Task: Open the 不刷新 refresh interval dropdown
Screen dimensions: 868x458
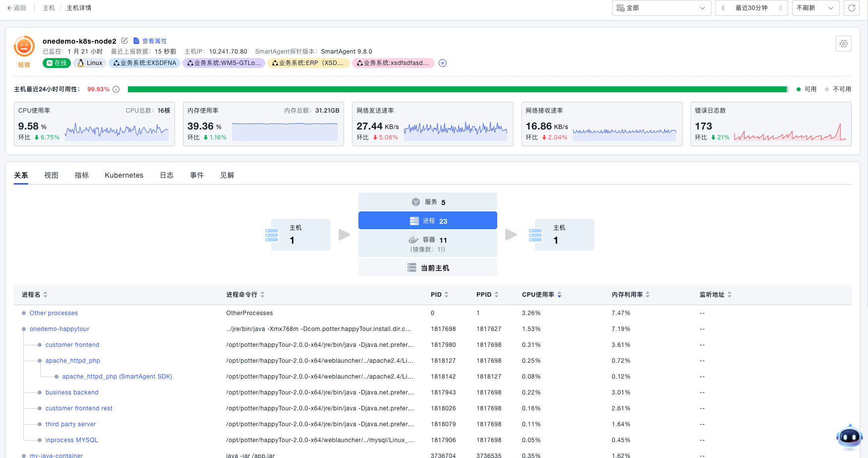Action: click(815, 8)
